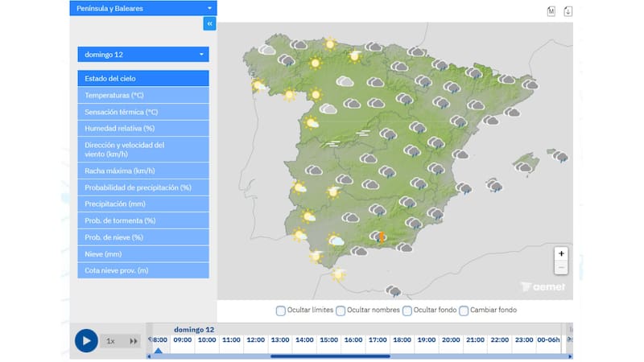Select Sensación térmica (°C) layer
The image size is (644, 362).
(143, 112)
